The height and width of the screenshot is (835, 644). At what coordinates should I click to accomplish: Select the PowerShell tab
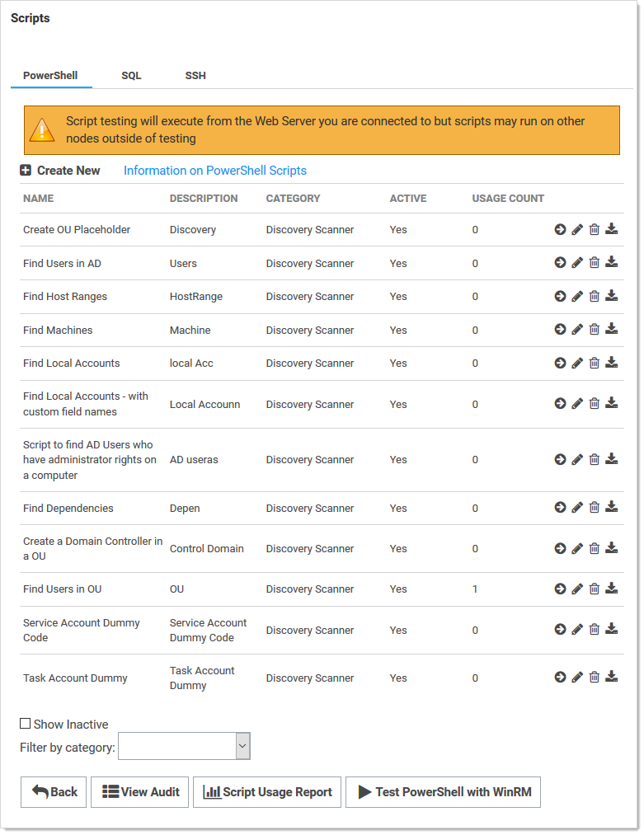50,75
